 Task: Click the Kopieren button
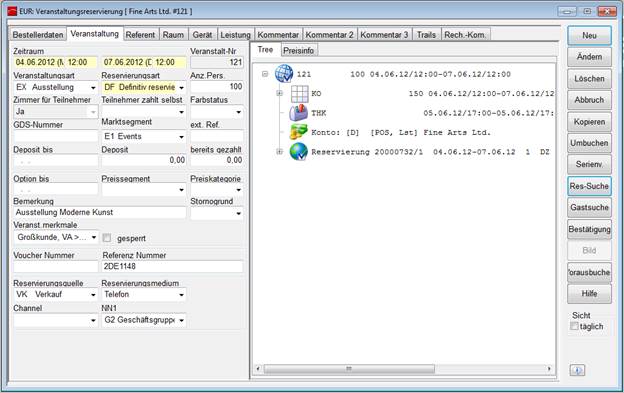[589, 122]
